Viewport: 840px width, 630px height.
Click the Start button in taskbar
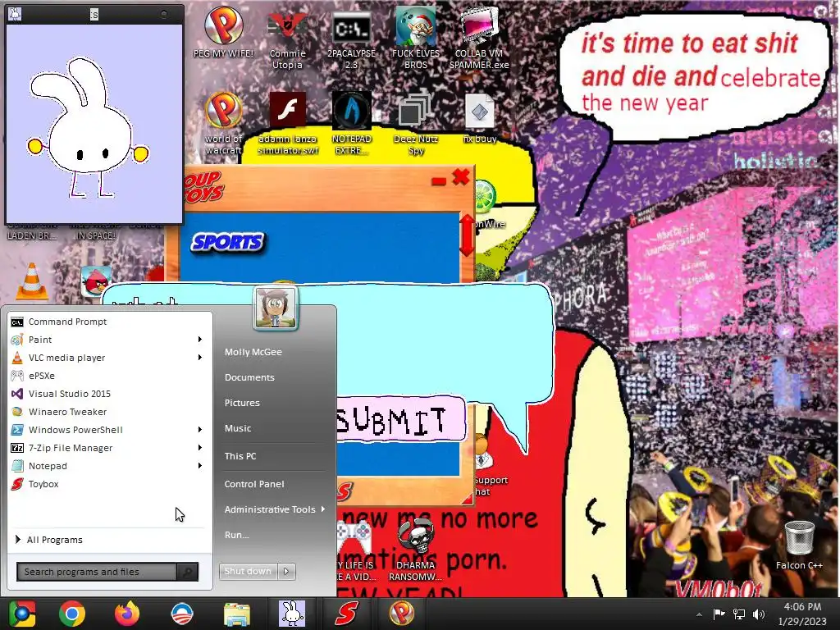click(22, 614)
